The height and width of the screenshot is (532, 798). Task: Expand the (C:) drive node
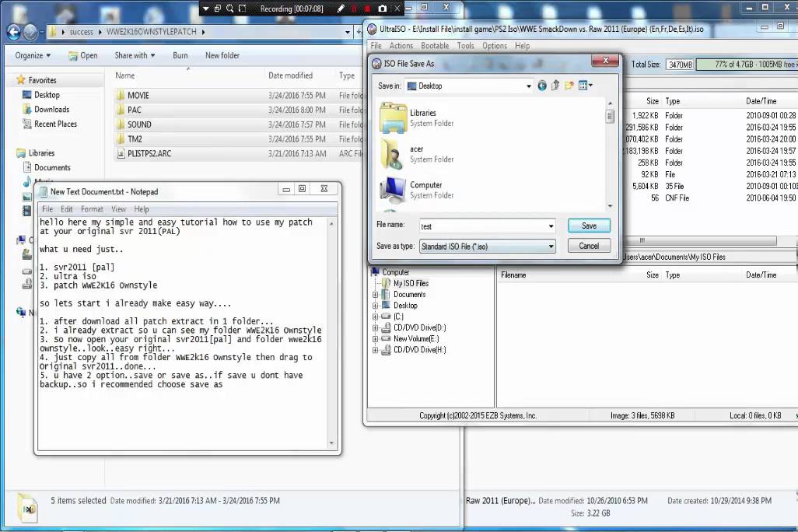[x=375, y=317]
